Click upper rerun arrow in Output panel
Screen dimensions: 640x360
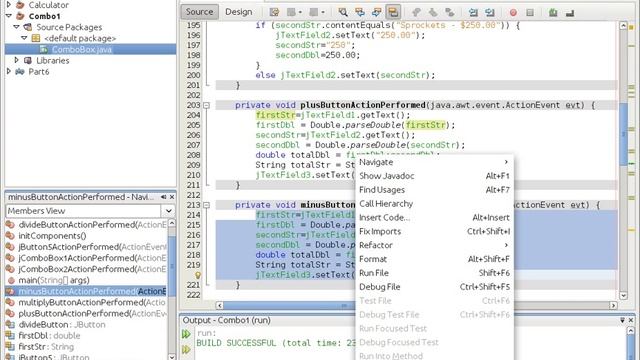coord(186,334)
